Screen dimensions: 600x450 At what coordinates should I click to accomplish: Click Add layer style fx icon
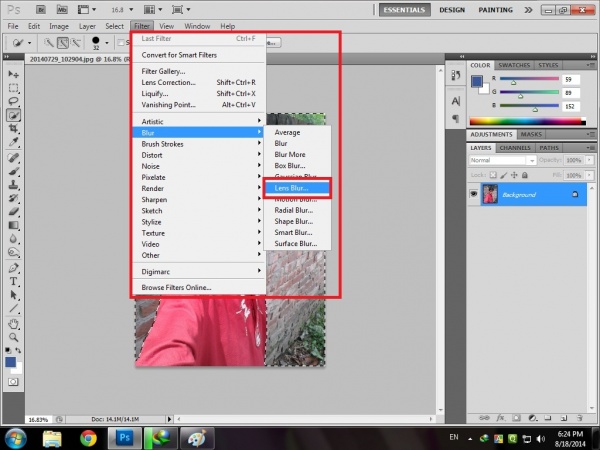500,418
